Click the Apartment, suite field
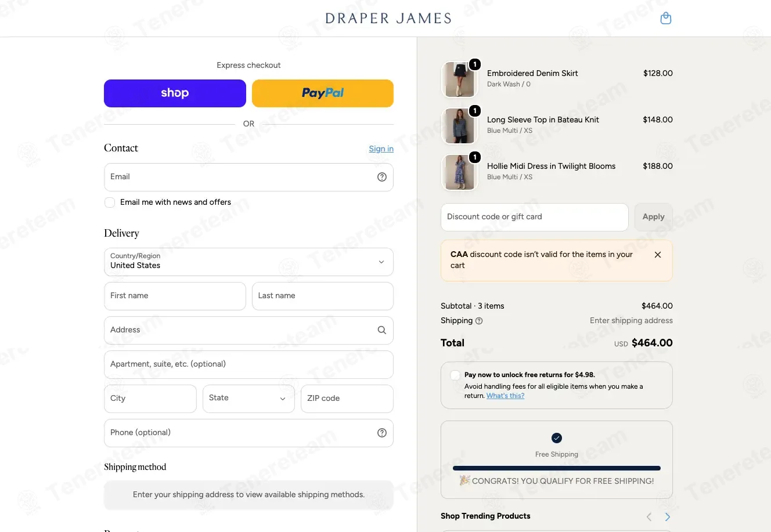This screenshot has width=771, height=532. point(248,364)
